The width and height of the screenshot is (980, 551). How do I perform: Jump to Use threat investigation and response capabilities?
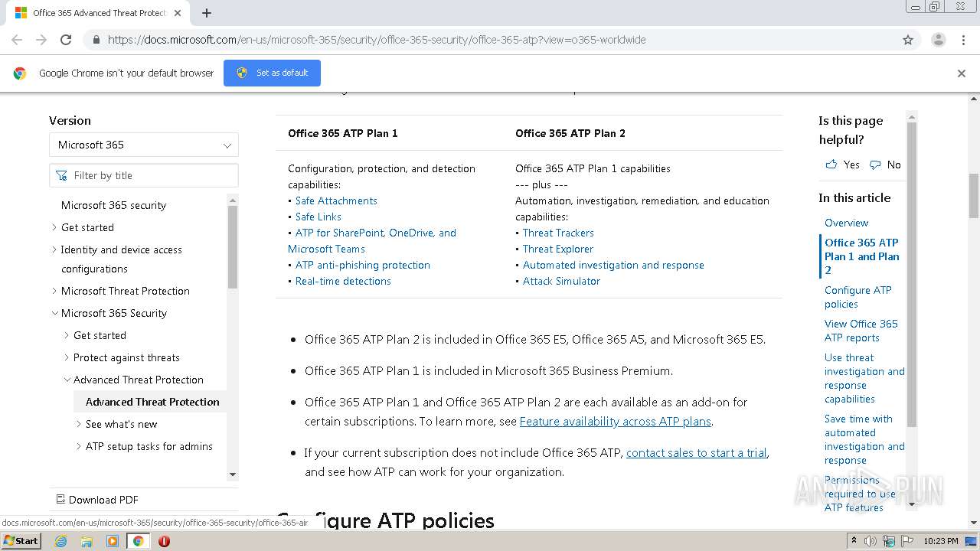click(864, 378)
